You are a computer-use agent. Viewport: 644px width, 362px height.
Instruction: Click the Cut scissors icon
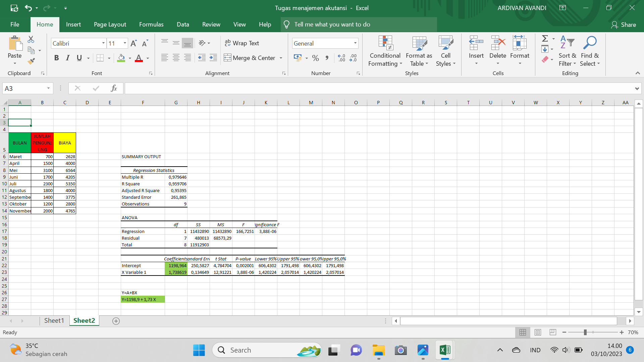pos(31,39)
